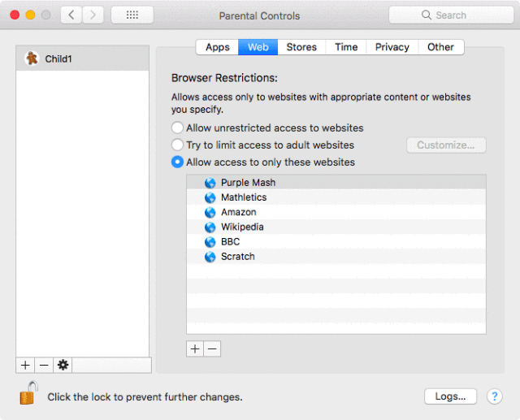Select Scratch in the website list
Image resolution: width=520 pixels, height=420 pixels.
pyautogui.click(x=336, y=257)
